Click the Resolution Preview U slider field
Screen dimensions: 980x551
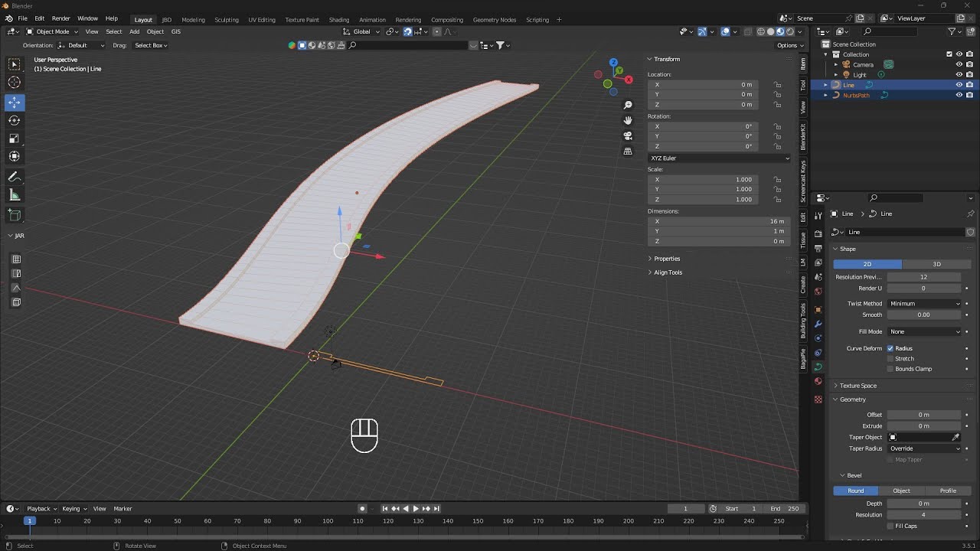(924, 277)
